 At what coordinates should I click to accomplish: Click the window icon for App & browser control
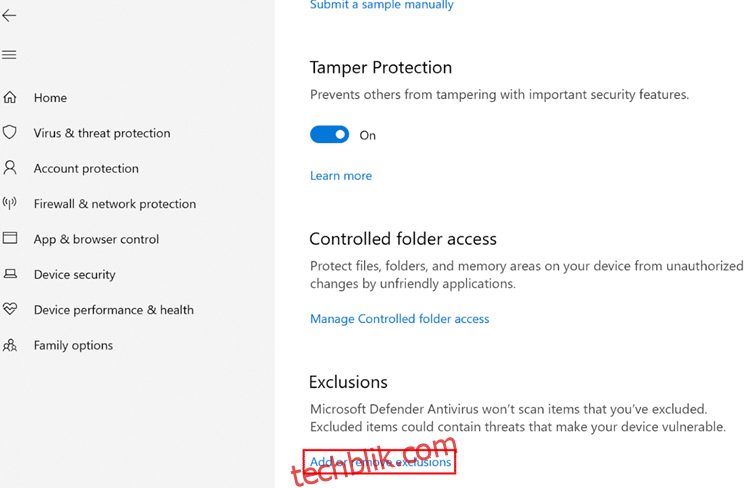pyautogui.click(x=10, y=238)
